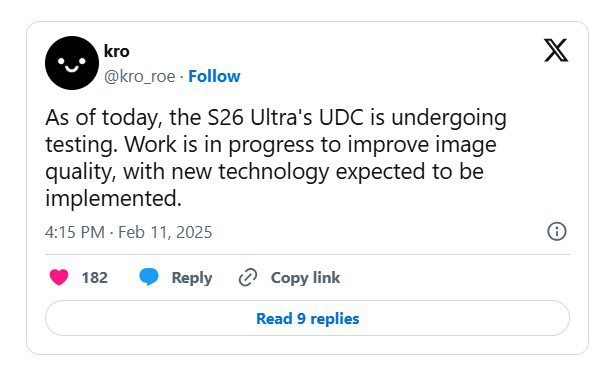Like the tweet with the heart

point(59,277)
